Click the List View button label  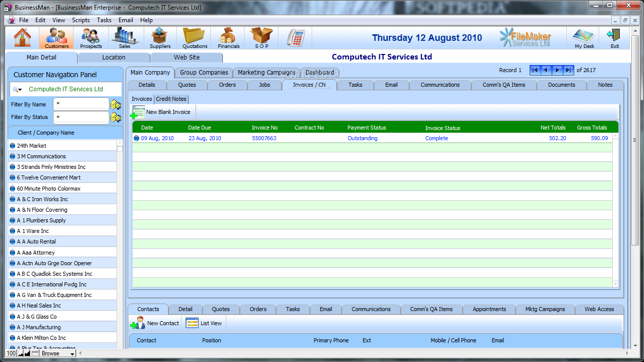pyautogui.click(x=211, y=323)
